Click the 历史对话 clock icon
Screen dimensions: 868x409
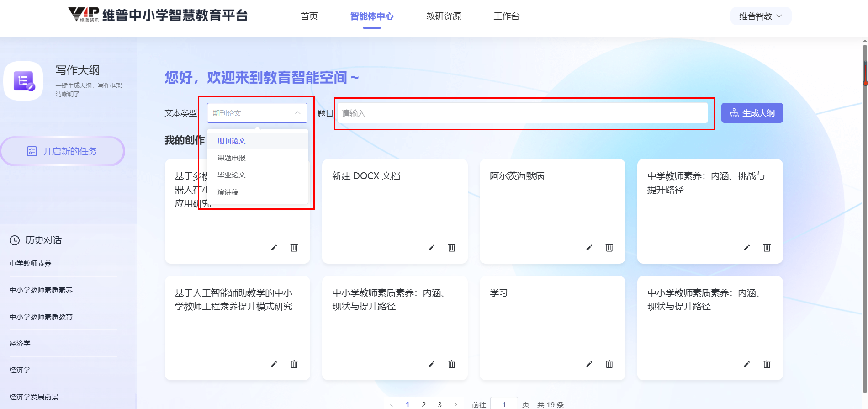(15, 240)
